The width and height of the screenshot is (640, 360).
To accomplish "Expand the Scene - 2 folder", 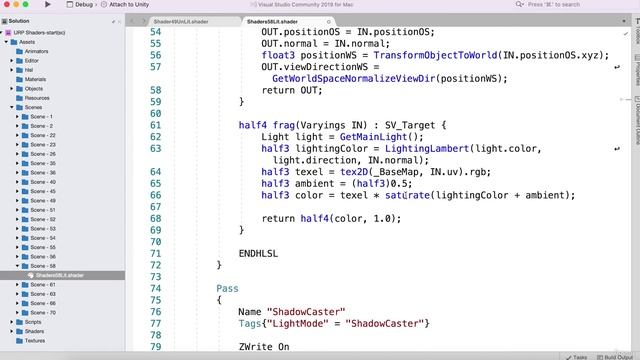I will point(18,126).
